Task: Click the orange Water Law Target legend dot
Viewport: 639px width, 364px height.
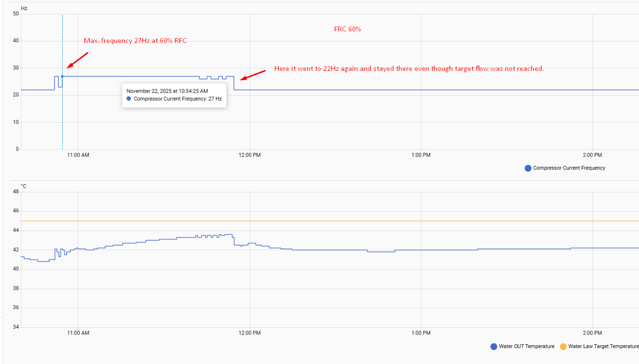Action: tap(563, 346)
